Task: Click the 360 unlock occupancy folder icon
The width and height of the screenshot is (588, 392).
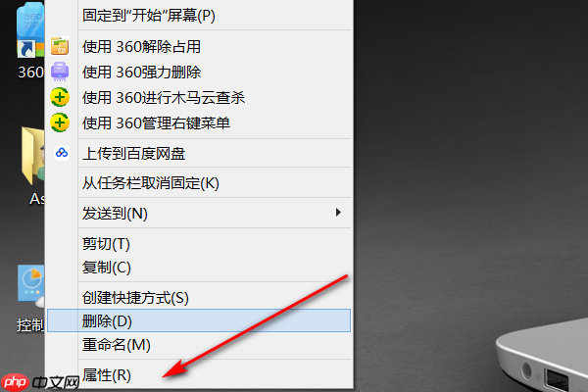Action: click(60, 46)
